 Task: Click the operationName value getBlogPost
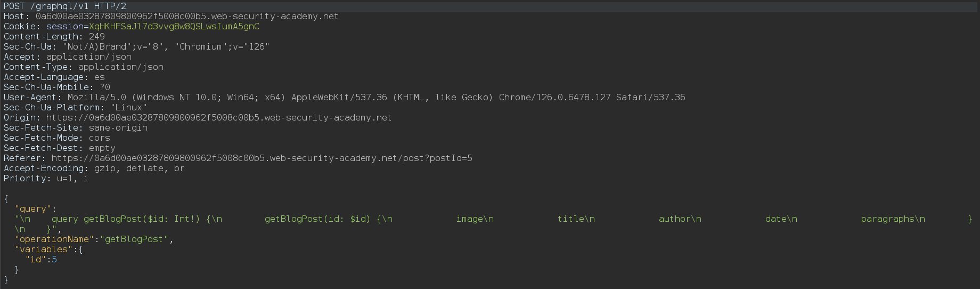tap(134, 239)
